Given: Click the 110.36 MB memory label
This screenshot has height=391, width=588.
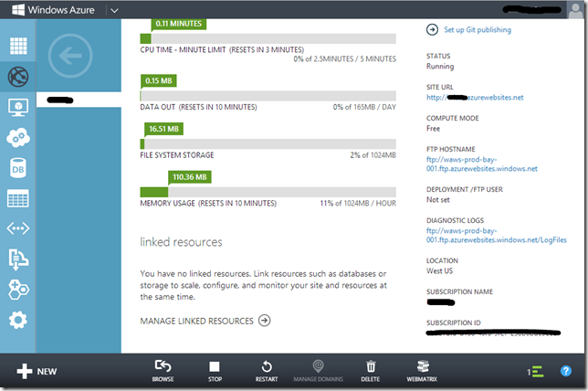Looking at the screenshot, I should tap(190, 177).
